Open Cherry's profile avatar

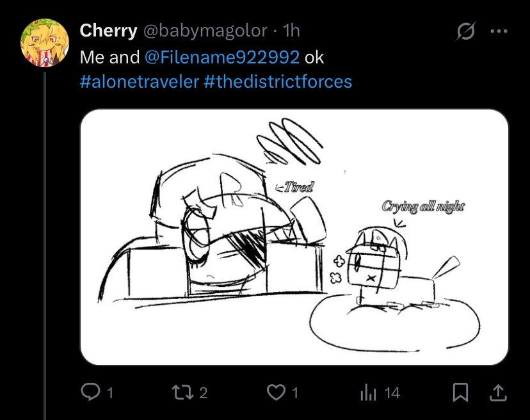(x=45, y=43)
